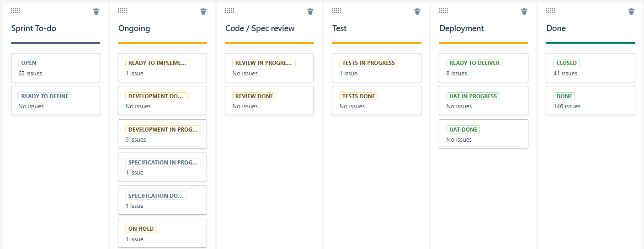Rename the Code / Spec review column title
The height and width of the screenshot is (249, 644).
tap(260, 28)
